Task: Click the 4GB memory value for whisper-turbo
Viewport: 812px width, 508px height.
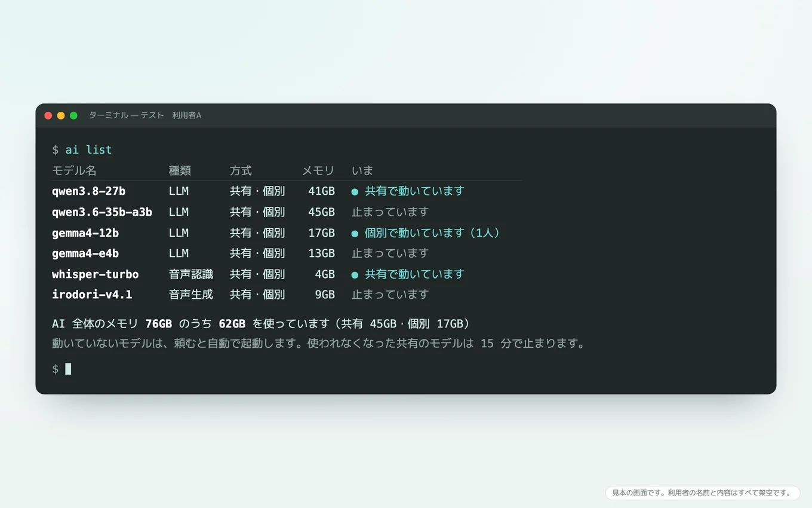Action: coord(325,274)
